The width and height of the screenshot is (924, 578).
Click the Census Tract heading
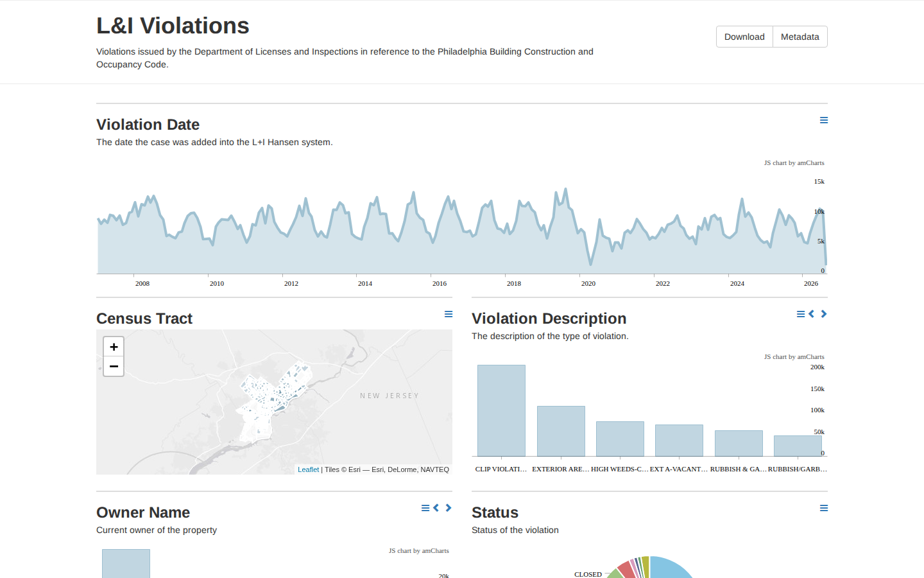[x=144, y=319]
